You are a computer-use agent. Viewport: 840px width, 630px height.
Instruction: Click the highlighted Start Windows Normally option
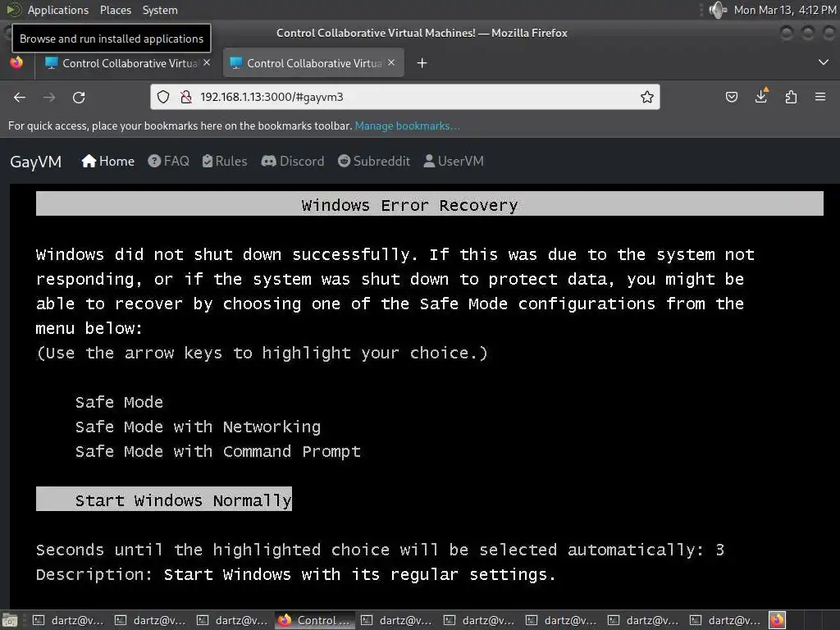click(164, 500)
